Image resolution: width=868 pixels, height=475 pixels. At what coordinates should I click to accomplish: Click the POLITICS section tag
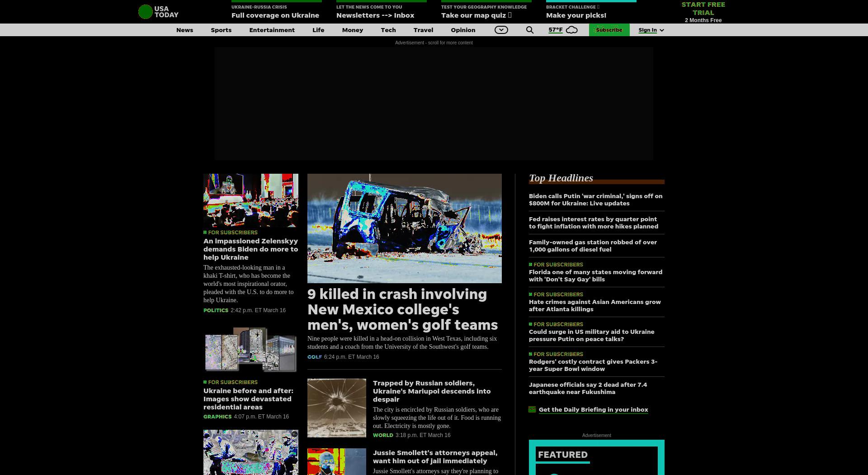tap(216, 310)
